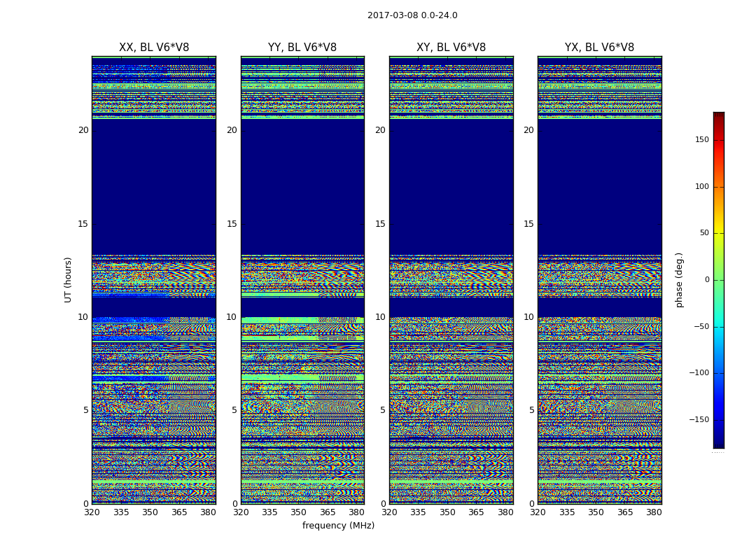Click the XX phase waterfall plot
This screenshot has width=735, height=560.
(154, 280)
